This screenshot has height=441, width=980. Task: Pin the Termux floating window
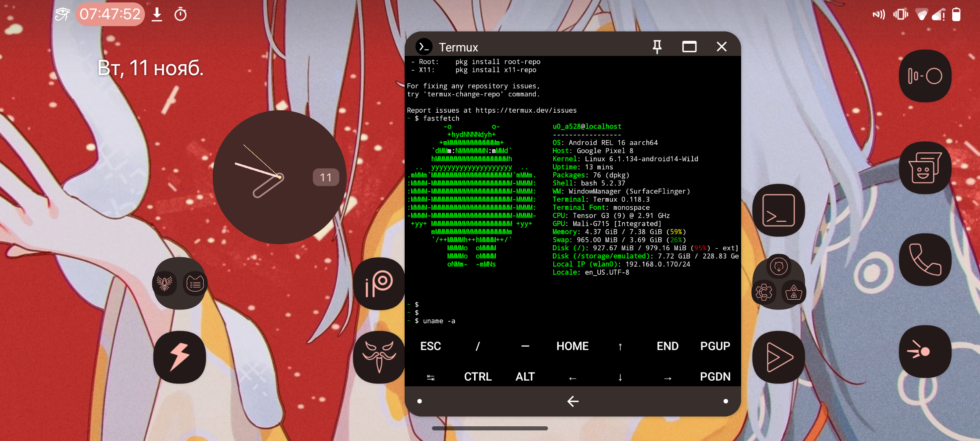click(x=657, y=47)
